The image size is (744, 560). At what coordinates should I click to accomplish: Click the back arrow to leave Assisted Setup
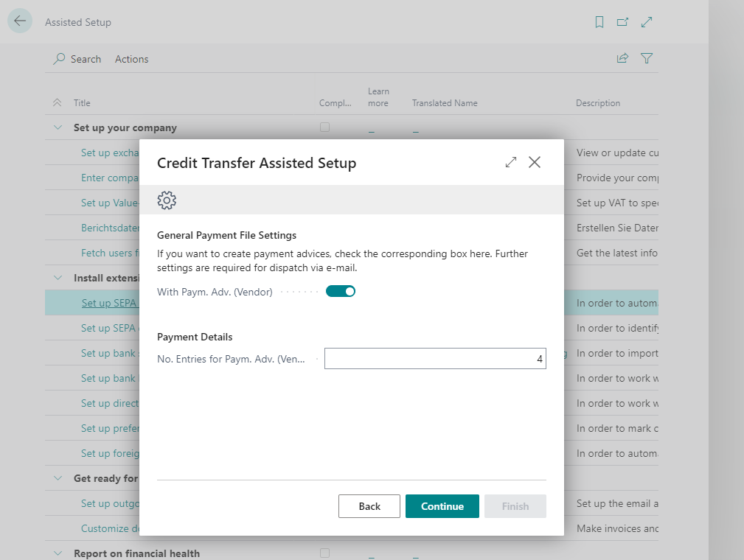pos(20,21)
